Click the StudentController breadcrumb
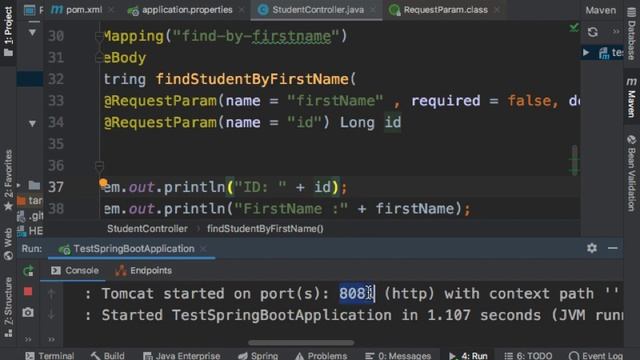 [x=147, y=229]
